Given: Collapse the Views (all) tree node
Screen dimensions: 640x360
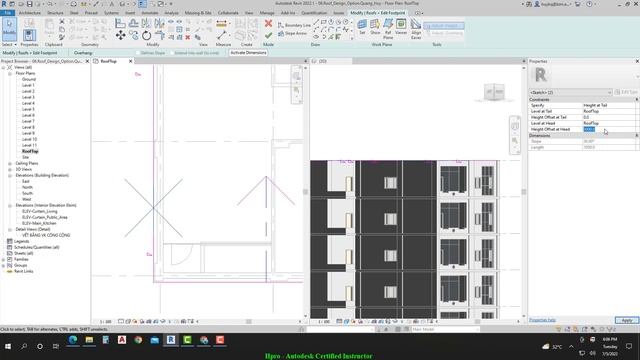Looking at the screenshot, I should tap(3, 67).
